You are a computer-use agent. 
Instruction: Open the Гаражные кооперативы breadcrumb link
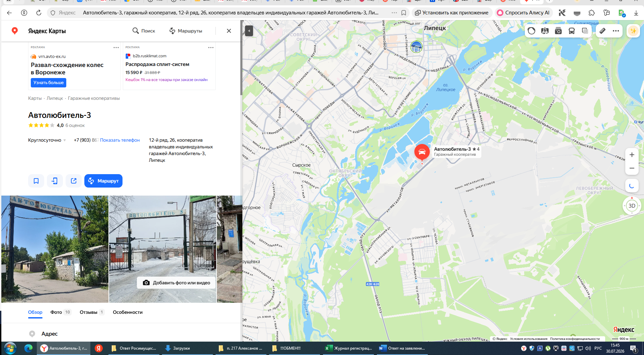click(x=94, y=98)
